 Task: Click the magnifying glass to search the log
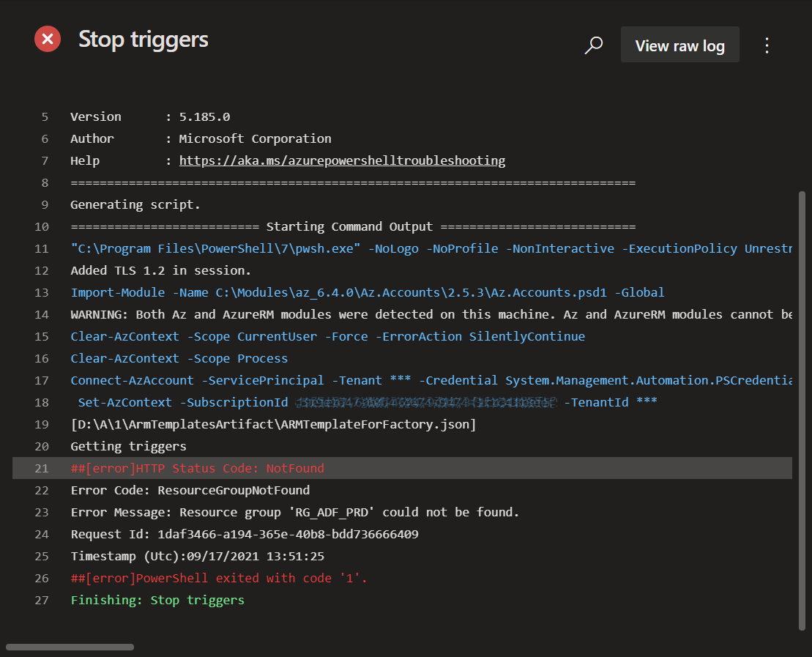click(593, 45)
